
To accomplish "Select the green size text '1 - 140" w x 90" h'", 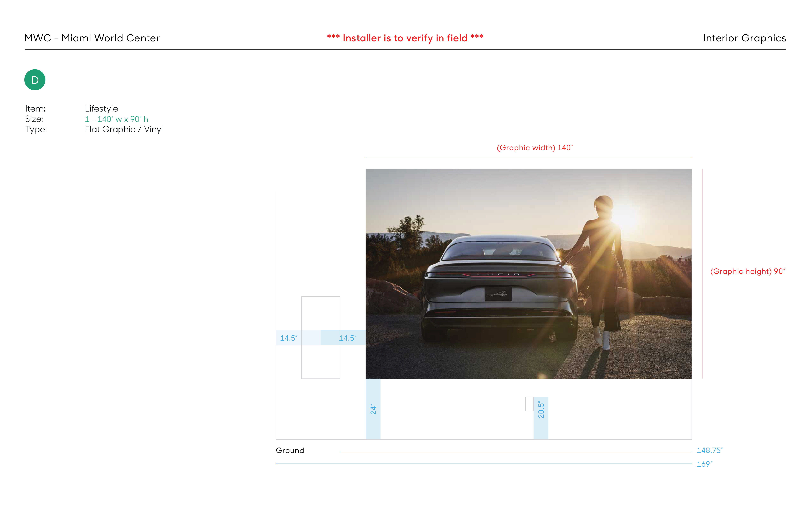I will click(x=116, y=119).
